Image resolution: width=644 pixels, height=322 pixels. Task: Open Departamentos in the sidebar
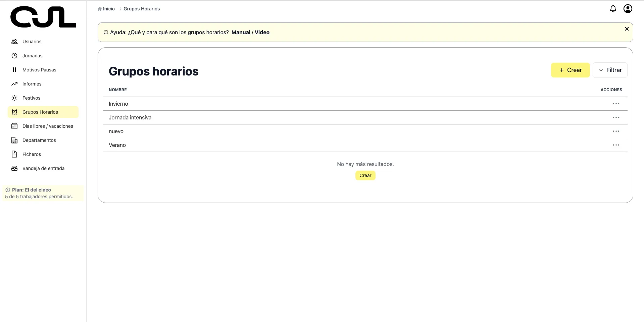coord(39,140)
